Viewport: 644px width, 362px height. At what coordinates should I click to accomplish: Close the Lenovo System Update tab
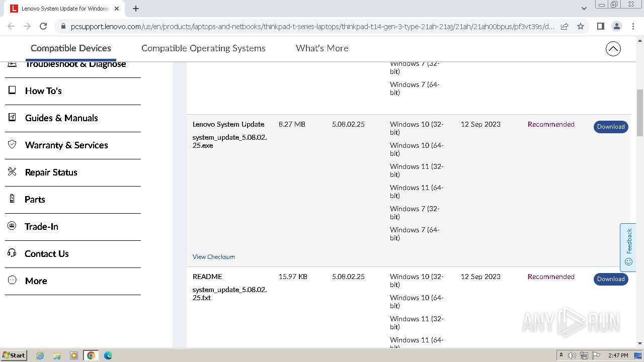[117, 9]
